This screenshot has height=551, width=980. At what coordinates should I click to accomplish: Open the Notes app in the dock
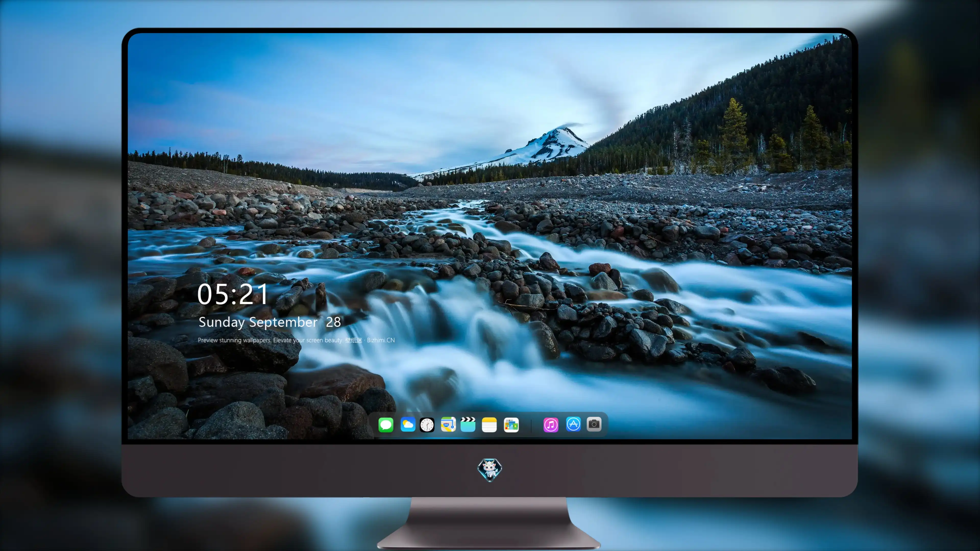[489, 424]
